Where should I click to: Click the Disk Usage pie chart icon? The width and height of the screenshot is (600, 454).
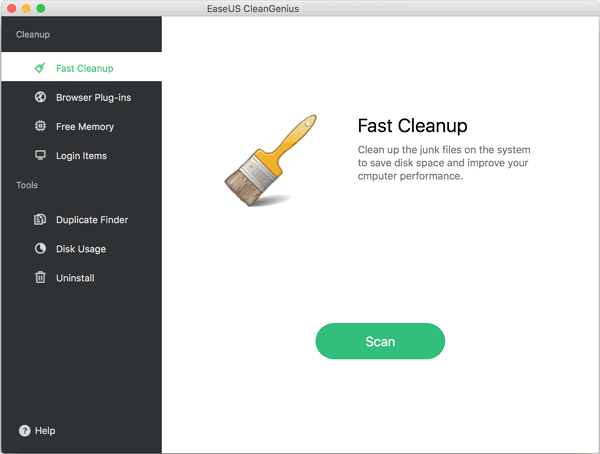tap(40, 249)
